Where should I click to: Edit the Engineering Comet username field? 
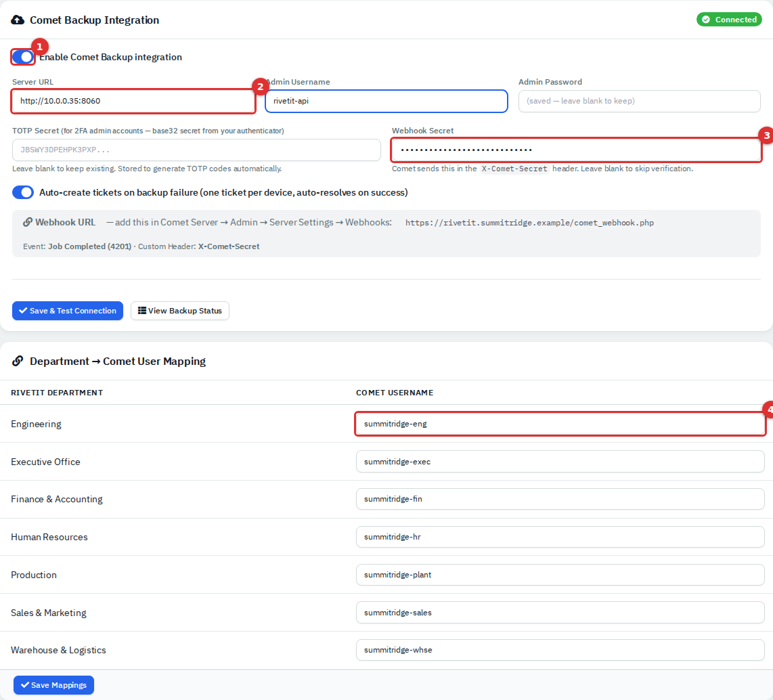tap(560, 424)
